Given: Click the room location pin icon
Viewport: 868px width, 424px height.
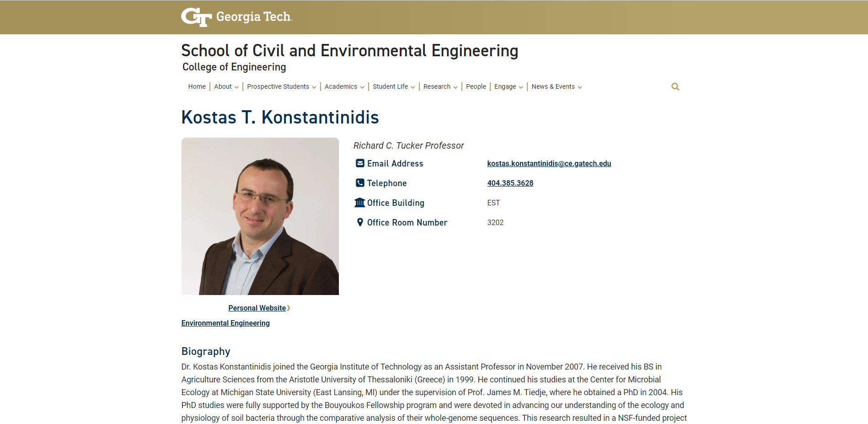Looking at the screenshot, I should tap(360, 222).
